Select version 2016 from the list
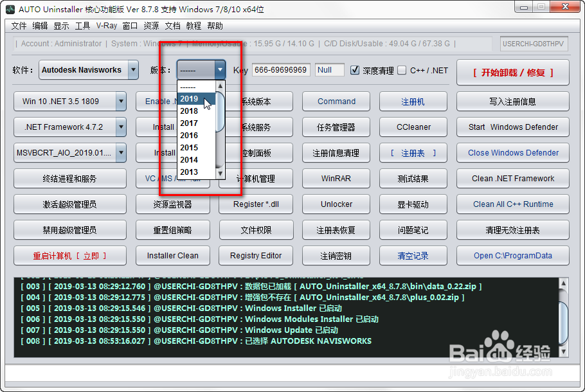Image resolution: width=585 pixels, height=392 pixels. tap(197, 136)
